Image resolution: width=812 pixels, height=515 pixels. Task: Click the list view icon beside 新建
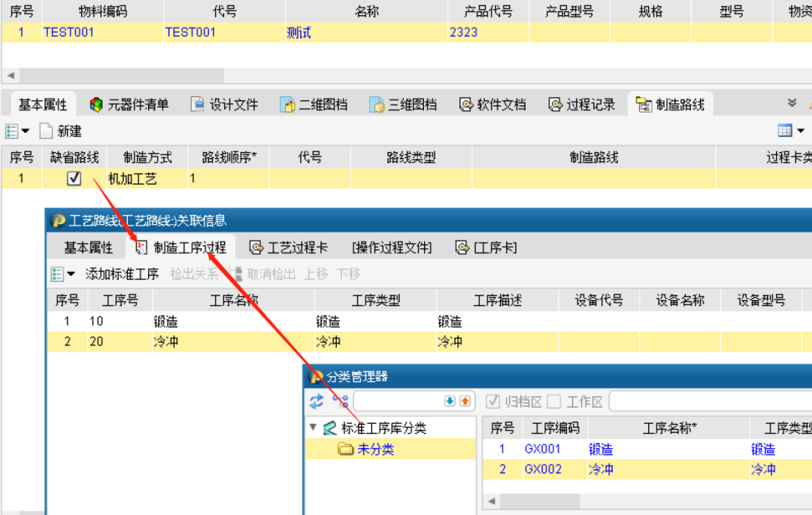click(x=12, y=131)
